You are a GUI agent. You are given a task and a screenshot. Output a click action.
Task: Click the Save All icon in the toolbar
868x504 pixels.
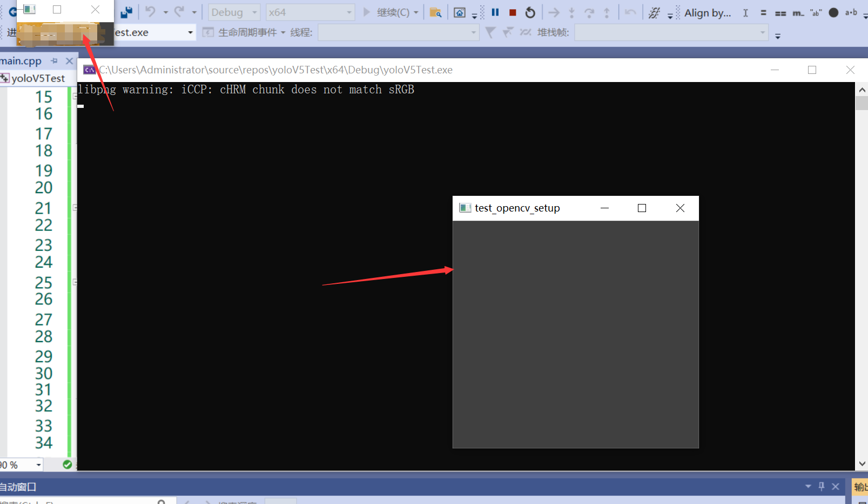pos(126,12)
